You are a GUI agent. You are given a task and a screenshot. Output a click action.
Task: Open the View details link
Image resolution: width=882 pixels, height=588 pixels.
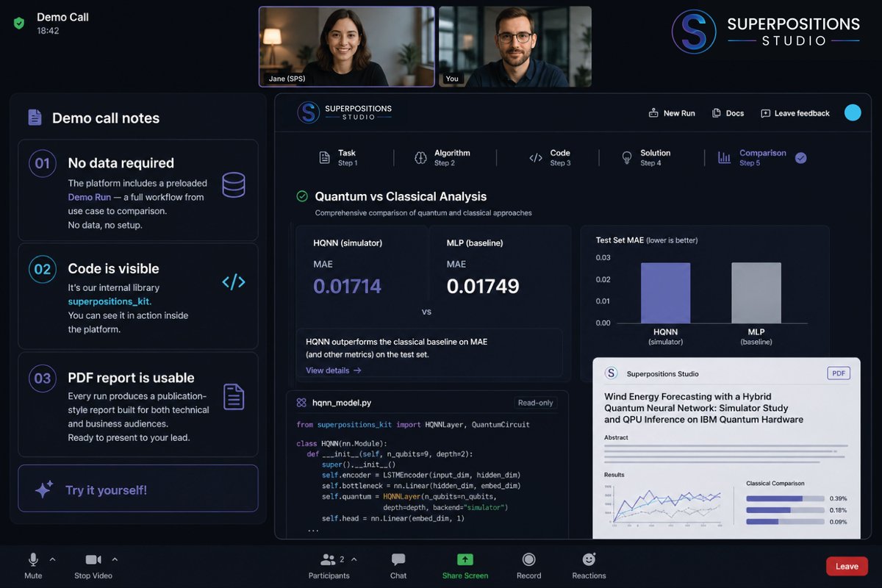(x=334, y=370)
